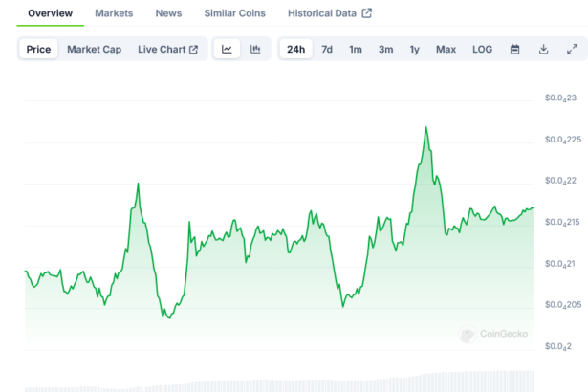
Task: Click the highest peak on the price chart
Action: pos(425,127)
